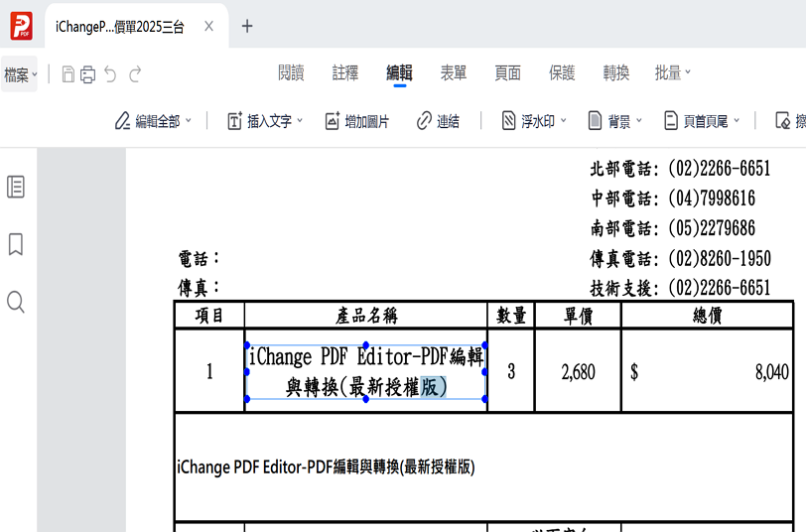Expand the 背景 dropdown arrow

(639, 120)
